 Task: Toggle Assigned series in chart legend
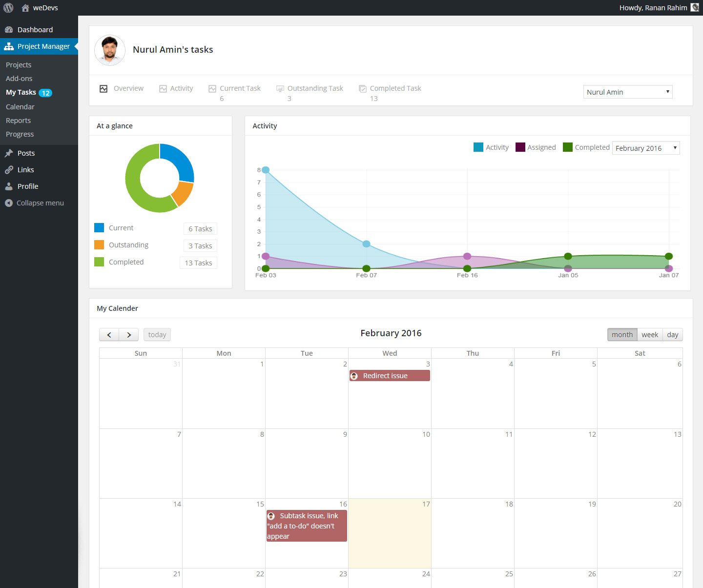pyautogui.click(x=536, y=147)
